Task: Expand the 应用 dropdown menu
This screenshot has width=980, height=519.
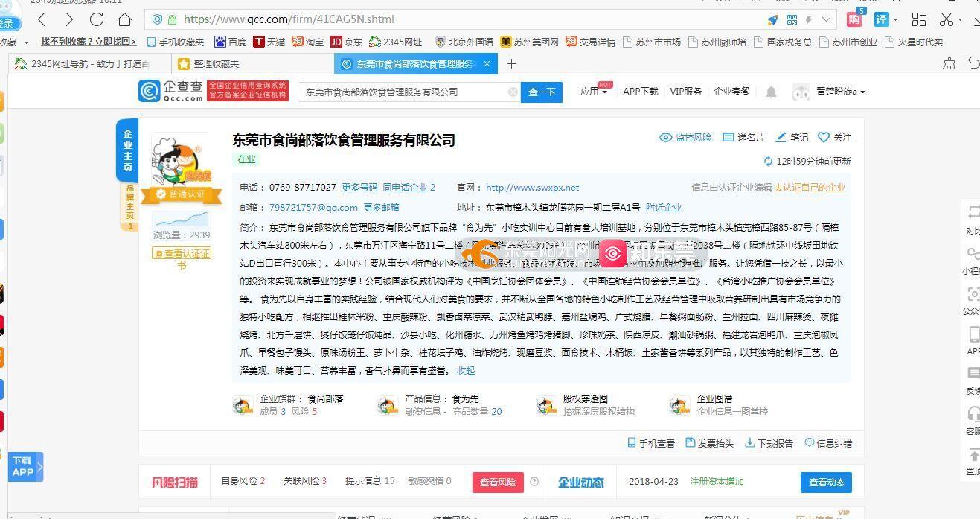Action: [x=594, y=92]
